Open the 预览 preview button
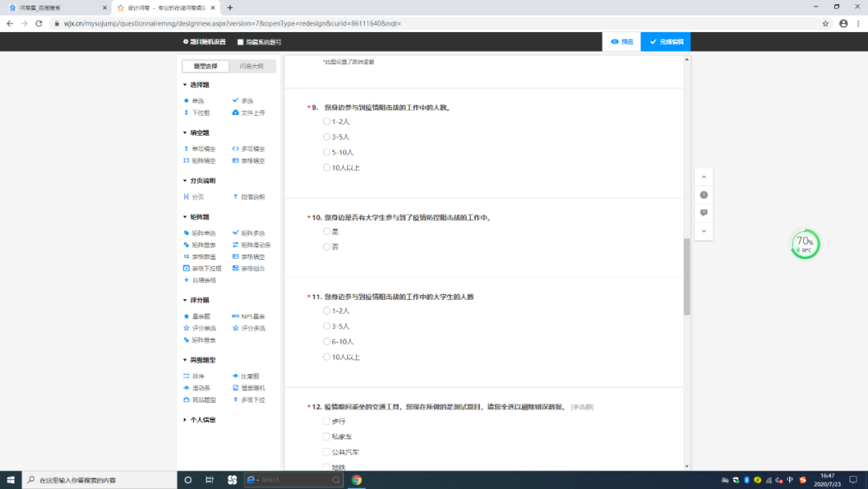The height and width of the screenshot is (489, 868). click(621, 42)
